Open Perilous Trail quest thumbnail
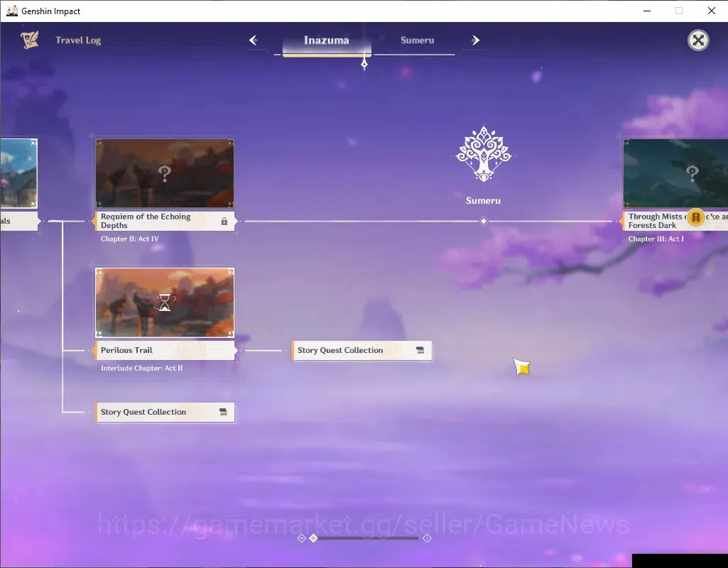 click(x=165, y=302)
